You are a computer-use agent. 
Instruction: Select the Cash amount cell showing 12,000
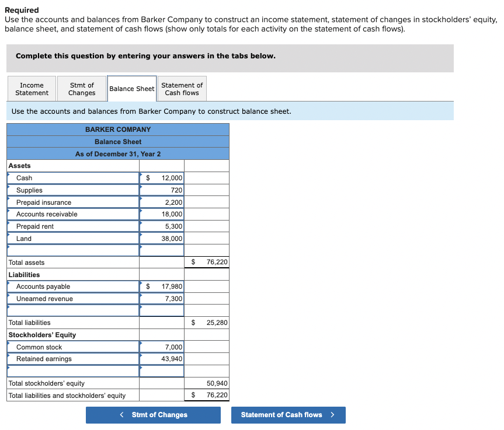pyautogui.click(x=162, y=178)
